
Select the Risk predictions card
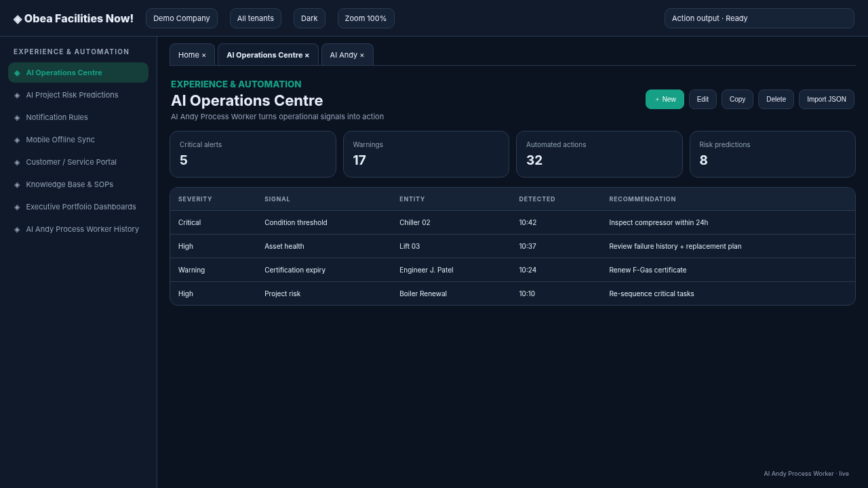coord(772,155)
